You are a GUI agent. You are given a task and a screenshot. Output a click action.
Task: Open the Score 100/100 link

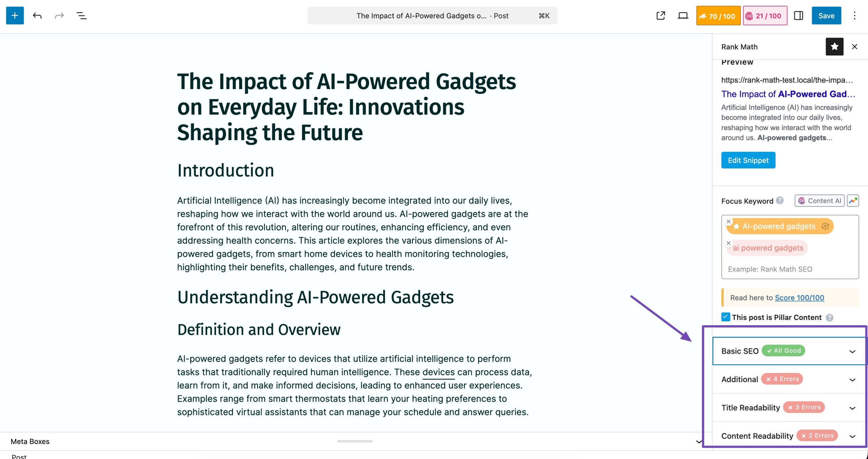tap(799, 298)
